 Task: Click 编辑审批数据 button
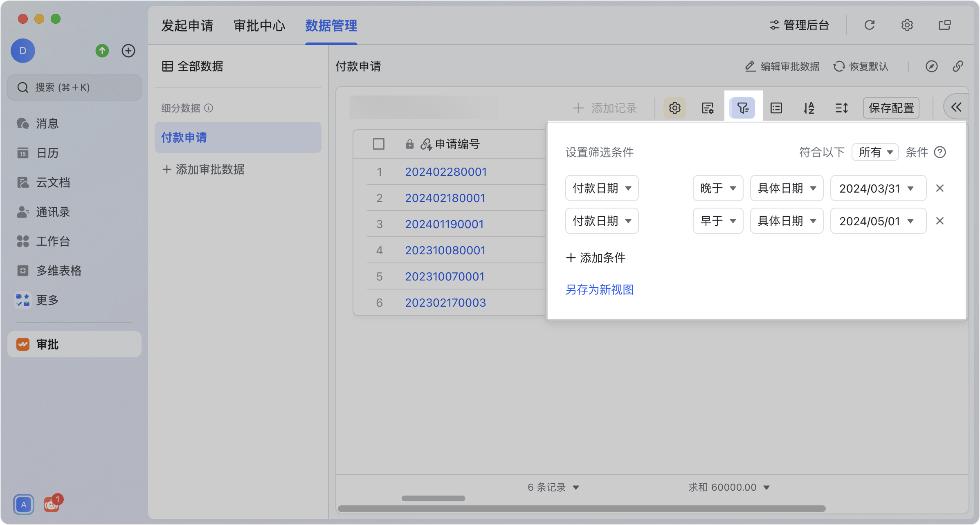pyautogui.click(x=782, y=66)
